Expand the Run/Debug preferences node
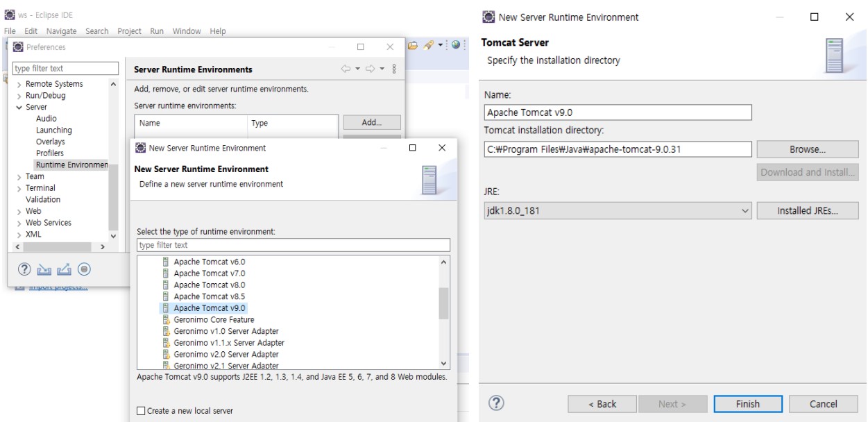 (19, 96)
